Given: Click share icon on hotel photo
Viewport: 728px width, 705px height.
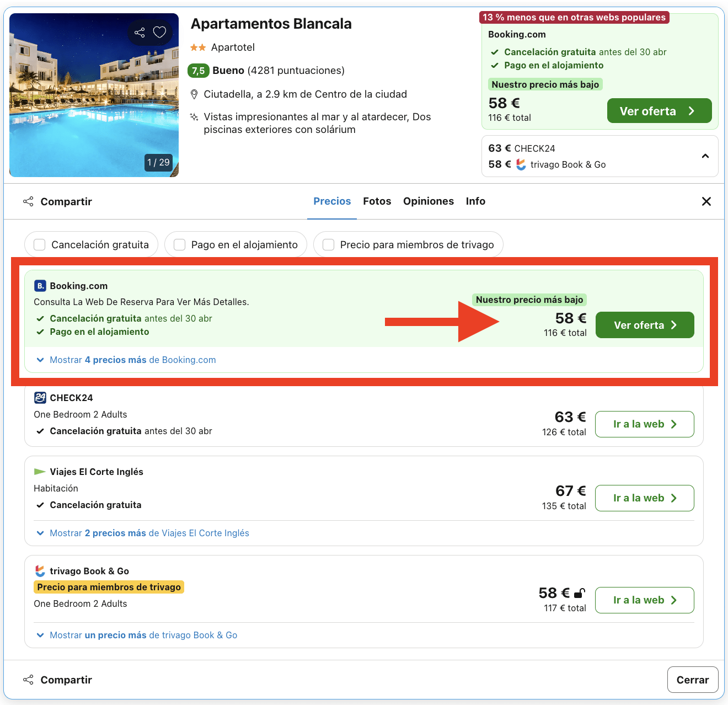Looking at the screenshot, I should [x=140, y=33].
